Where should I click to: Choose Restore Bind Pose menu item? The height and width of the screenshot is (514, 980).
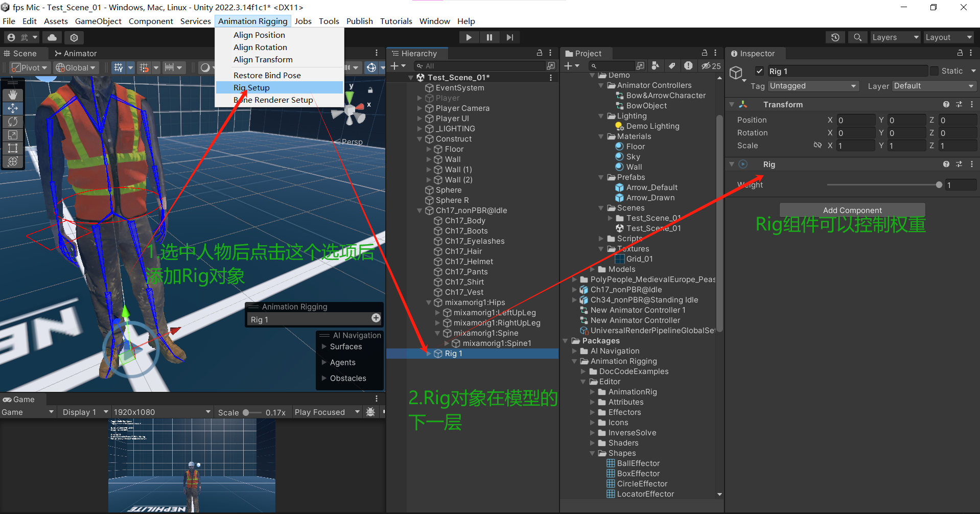coord(279,75)
